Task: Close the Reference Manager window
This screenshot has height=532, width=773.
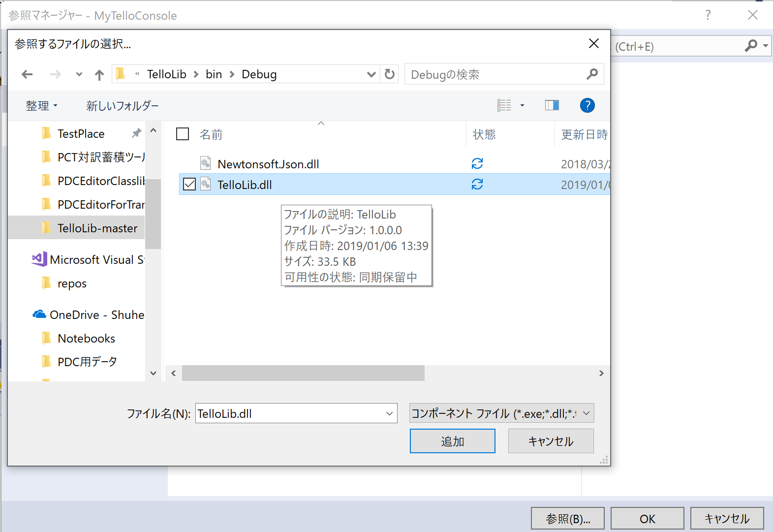Action: click(752, 15)
